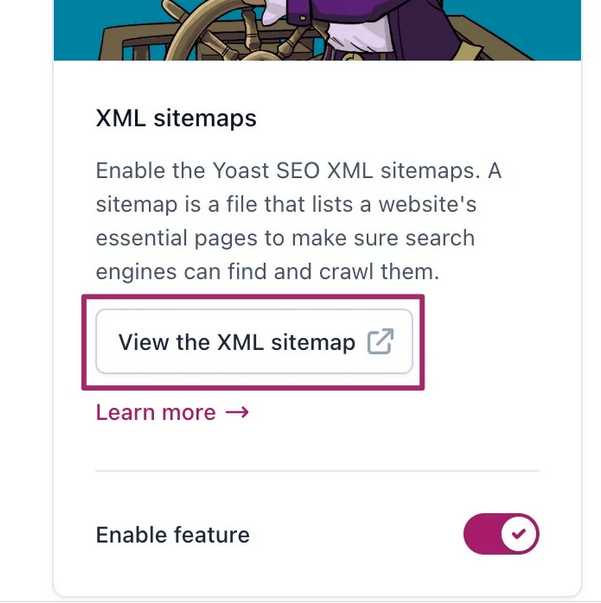Image resolution: width=601 pixels, height=603 pixels.
Task: Open the Learn more link
Action: pos(171,412)
